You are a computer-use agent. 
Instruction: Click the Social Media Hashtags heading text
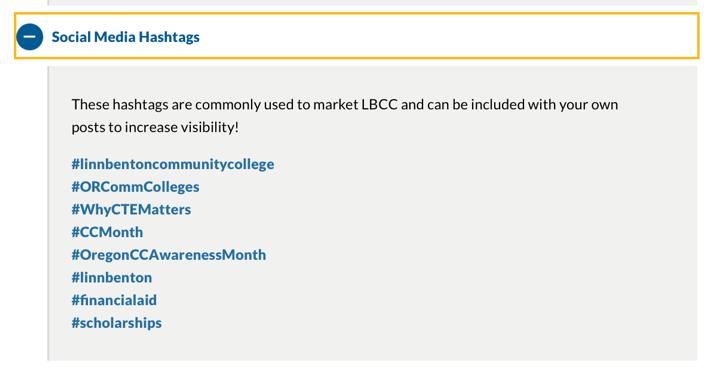pos(125,37)
